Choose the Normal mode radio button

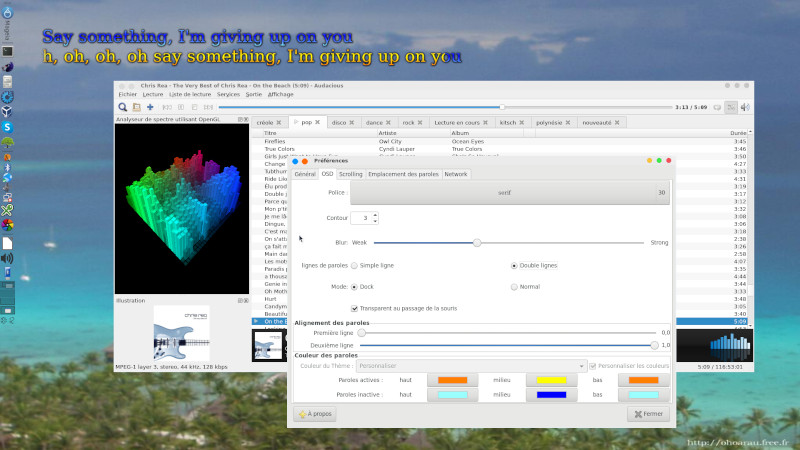coord(514,286)
